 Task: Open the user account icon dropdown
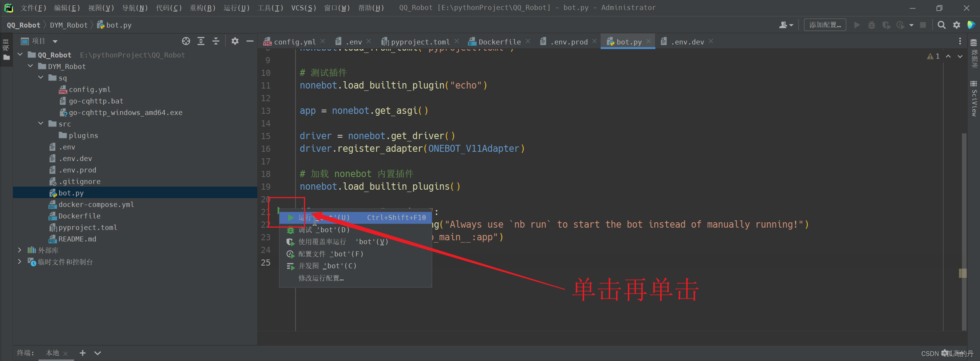(x=786, y=25)
